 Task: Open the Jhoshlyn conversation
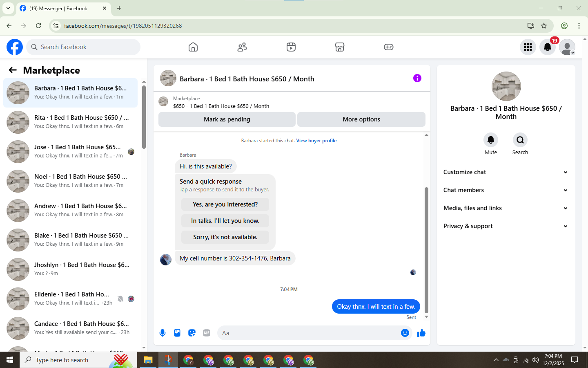pos(70,269)
